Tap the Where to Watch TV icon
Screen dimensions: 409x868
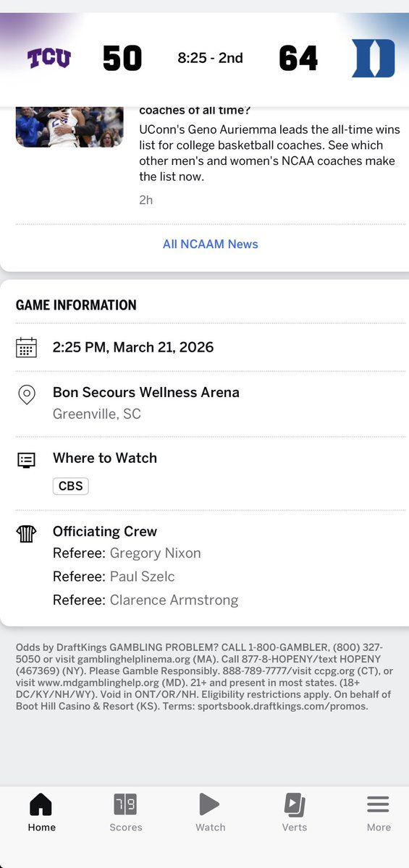pyautogui.click(x=26, y=459)
